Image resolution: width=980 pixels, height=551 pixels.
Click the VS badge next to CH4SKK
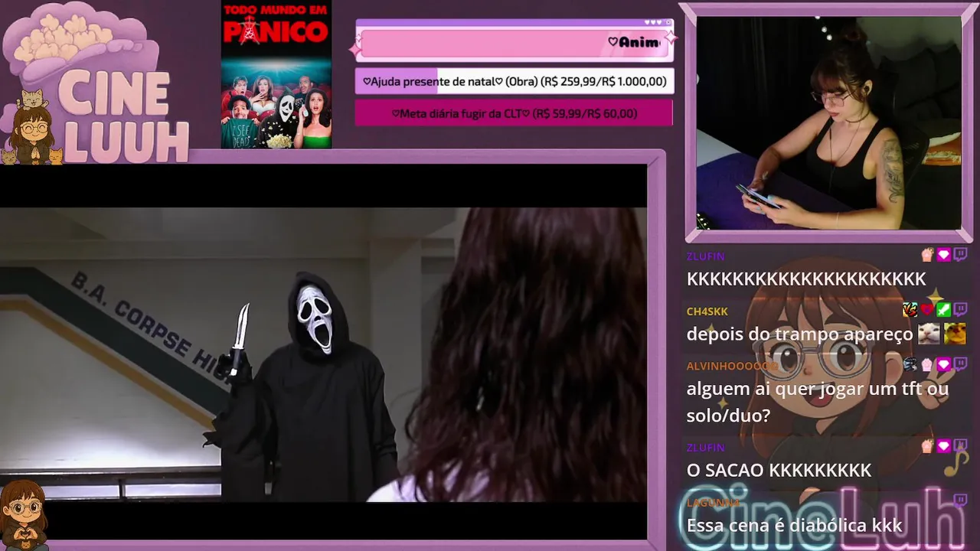pos(910,310)
